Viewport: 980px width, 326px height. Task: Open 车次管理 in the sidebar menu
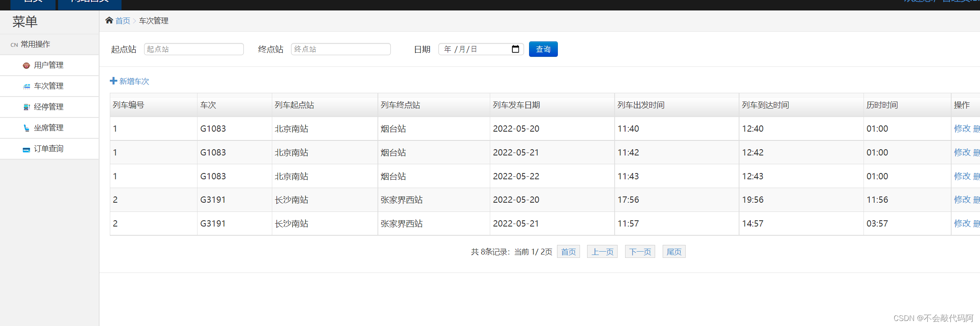tap(49, 86)
